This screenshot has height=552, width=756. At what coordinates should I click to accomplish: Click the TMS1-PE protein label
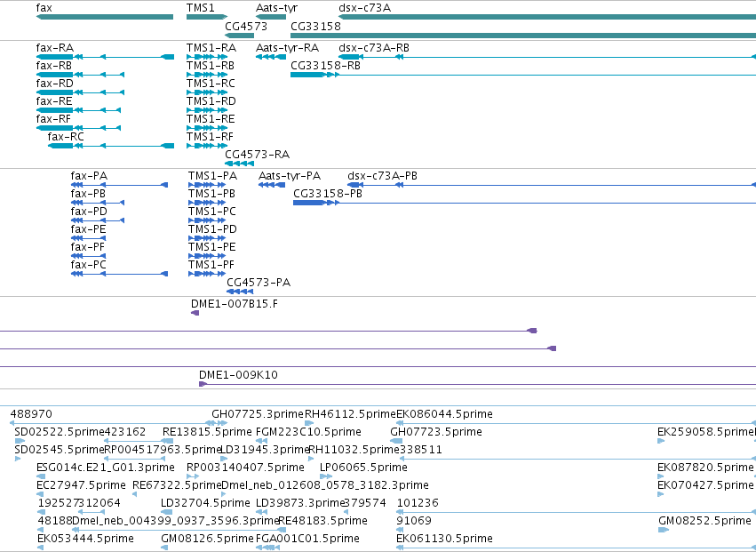[212, 247]
